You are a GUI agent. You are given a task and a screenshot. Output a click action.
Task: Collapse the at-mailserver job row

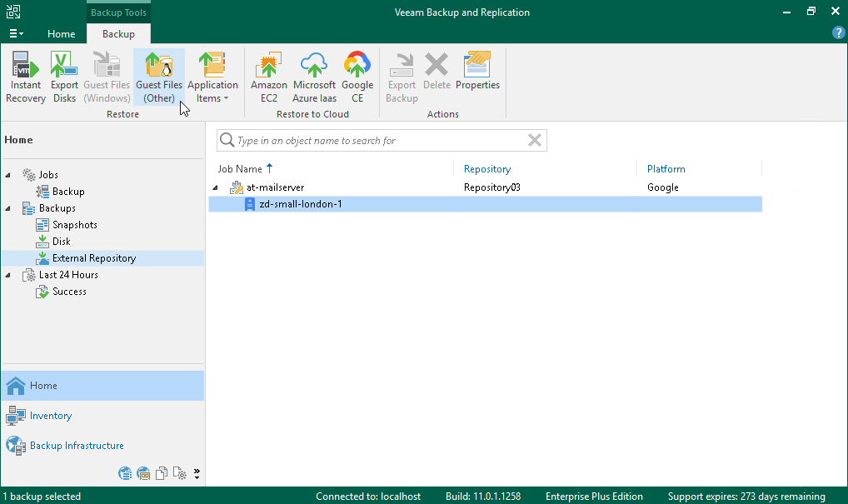(215, 187)
